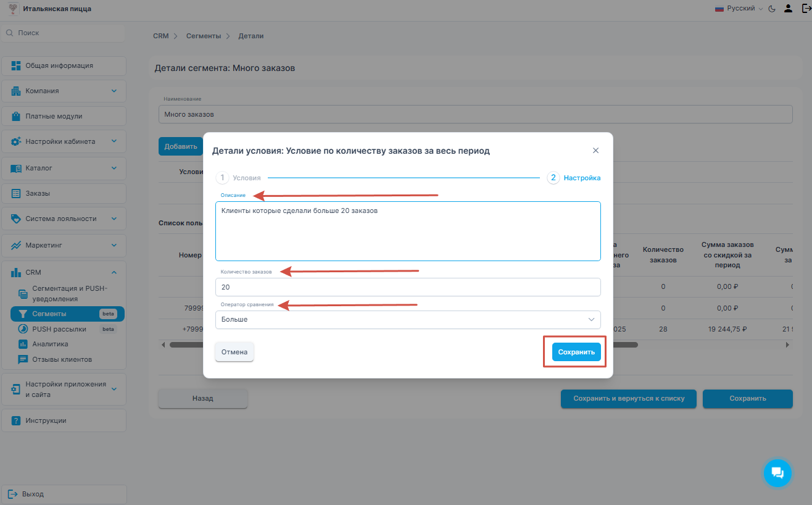Open Orders in the sidebar

(64, 193)
